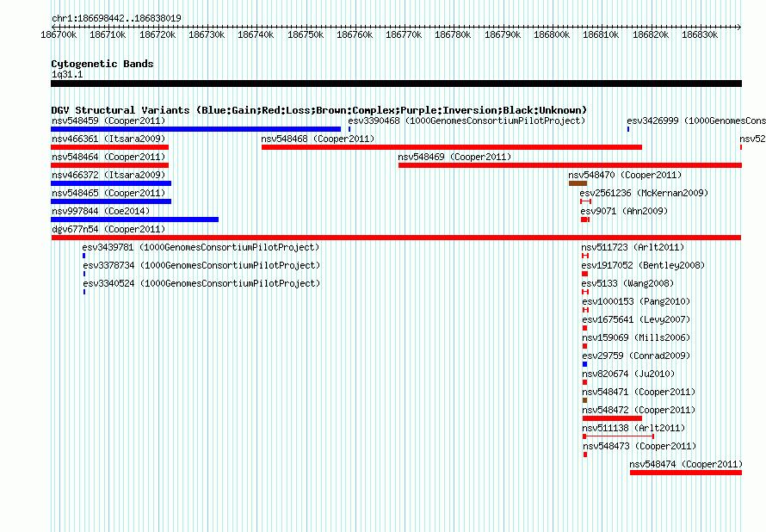766x532 pixels.
Task: Select nsv548474 (Cooper2011) label
Action: (686, 464)
